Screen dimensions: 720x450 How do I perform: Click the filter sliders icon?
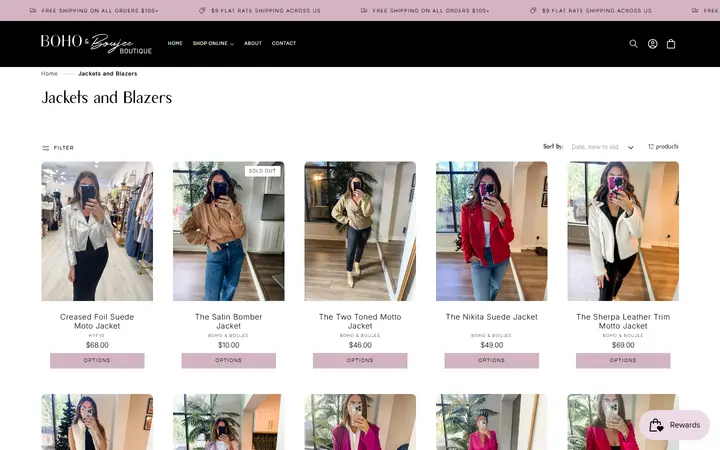[45, 148]
